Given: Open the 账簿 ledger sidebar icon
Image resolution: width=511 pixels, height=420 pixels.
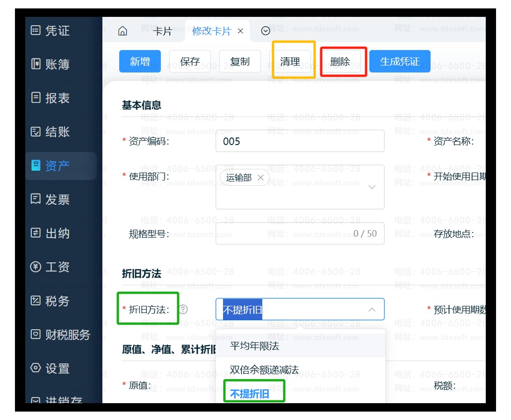Looking at the screenshot, I should pos(36,65).
